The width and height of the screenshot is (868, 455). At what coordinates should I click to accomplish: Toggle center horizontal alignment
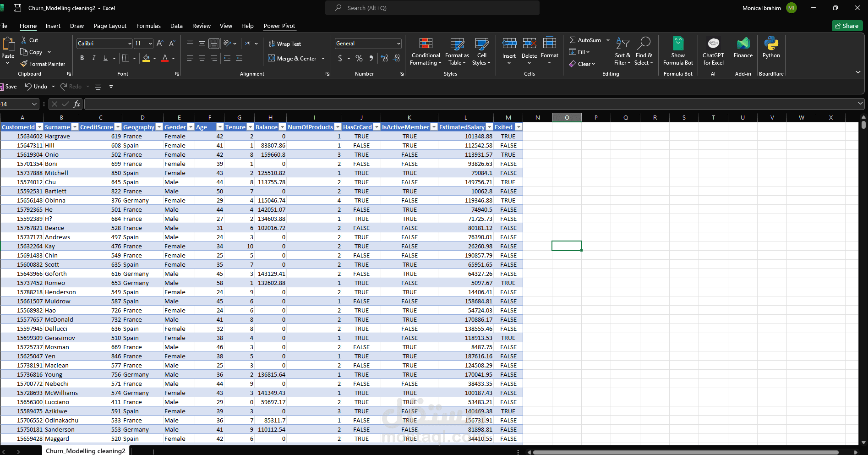[202, 58]
